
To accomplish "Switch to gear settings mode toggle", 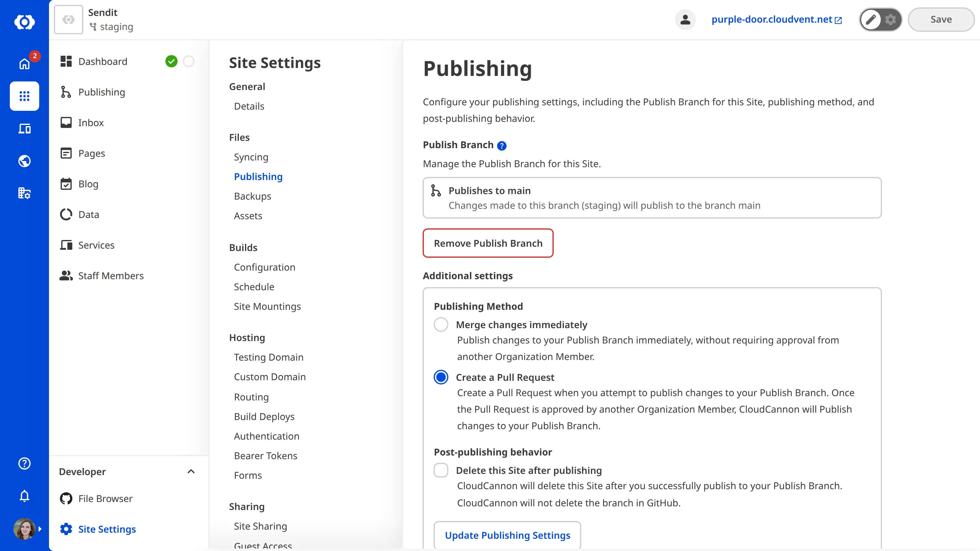I will (x=891, y=19).
